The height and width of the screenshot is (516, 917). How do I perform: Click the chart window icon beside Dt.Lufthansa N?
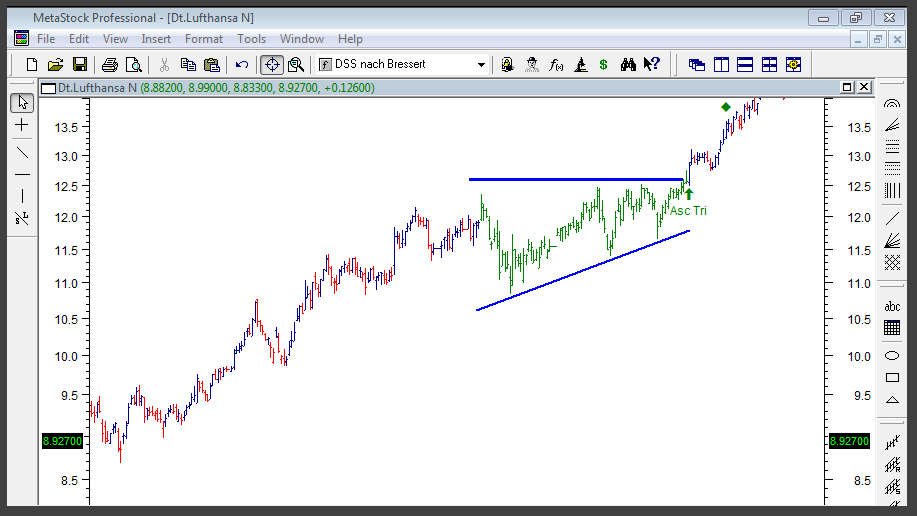[x=49, y=88]
